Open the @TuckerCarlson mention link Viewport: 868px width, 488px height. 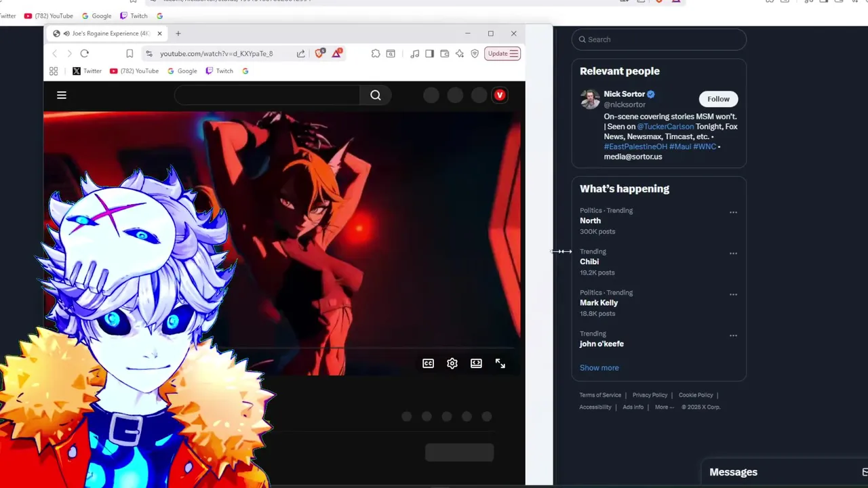665,127
